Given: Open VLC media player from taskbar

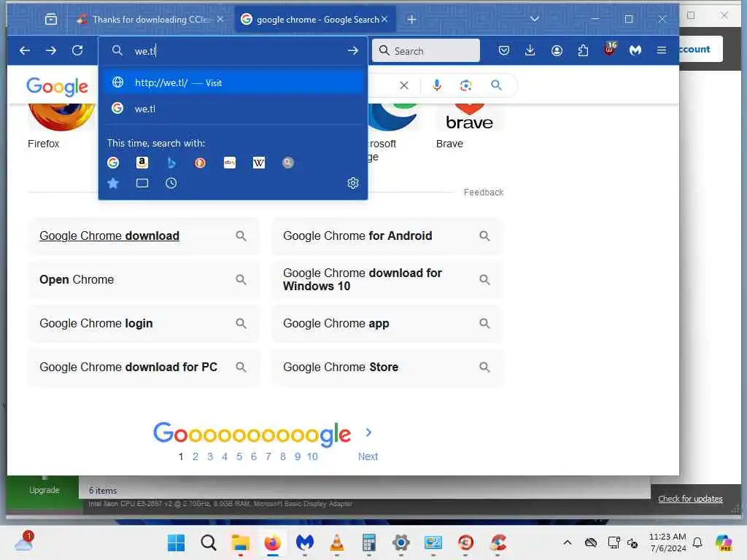Looking at the screenshot, I should click(x=337, y=542).
